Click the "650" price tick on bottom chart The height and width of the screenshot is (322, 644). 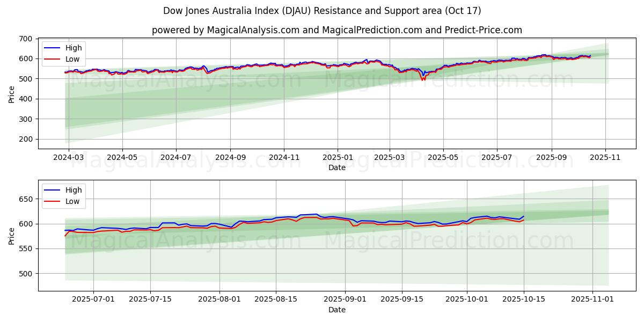[25, 199]
